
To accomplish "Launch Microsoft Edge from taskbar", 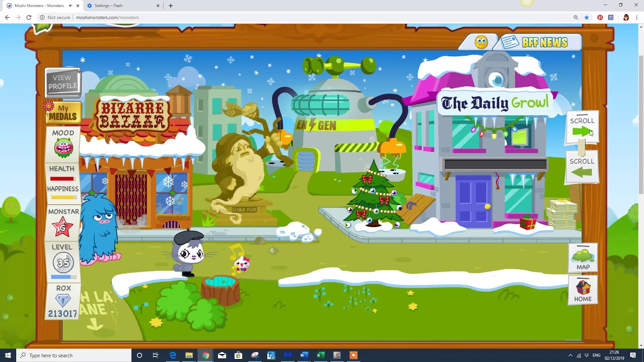I will click(x=173, y=355).
